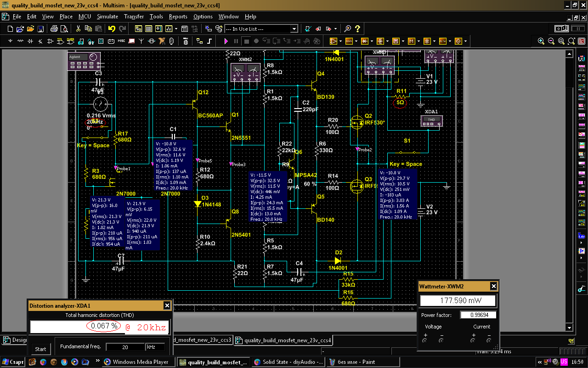The height and width of the screenshot is (368, 588).
Task: Open the Place menu
Action: [x=66, y=17]
